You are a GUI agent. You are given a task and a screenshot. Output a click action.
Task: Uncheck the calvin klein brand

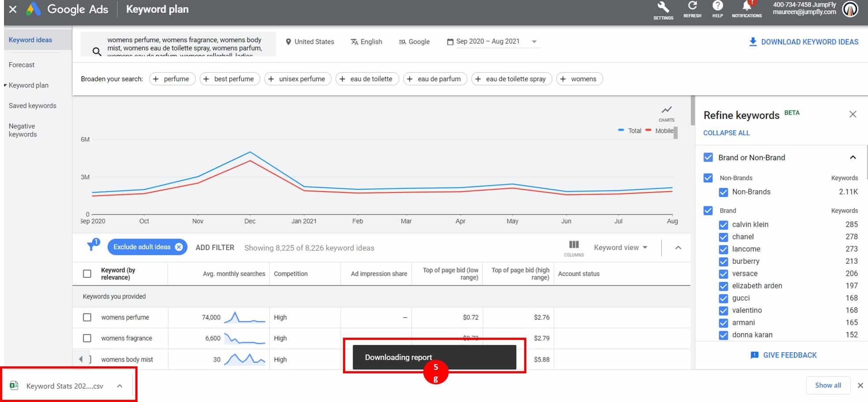tap(723, 225)
